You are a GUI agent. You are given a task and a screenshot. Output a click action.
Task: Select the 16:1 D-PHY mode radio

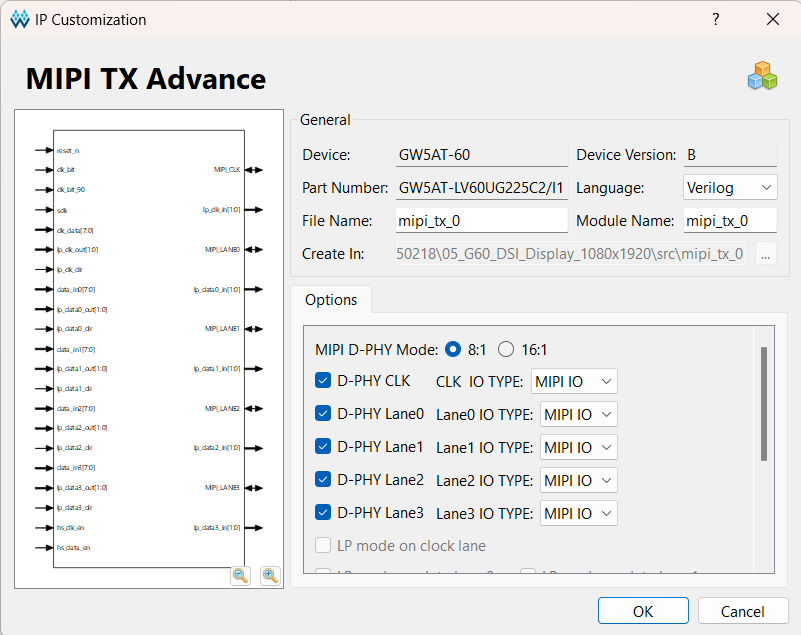(506, 349)
